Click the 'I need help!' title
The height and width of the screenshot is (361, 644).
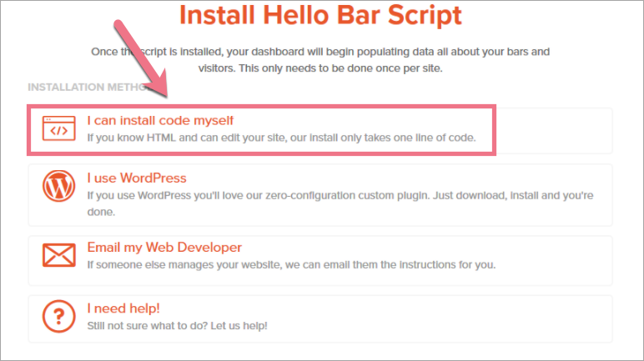pos(123,308)
